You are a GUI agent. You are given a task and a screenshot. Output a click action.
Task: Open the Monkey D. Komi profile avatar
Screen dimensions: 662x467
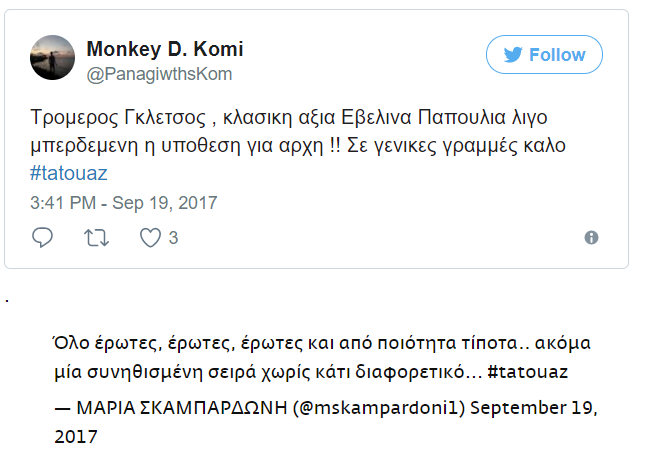click(54, 57)
